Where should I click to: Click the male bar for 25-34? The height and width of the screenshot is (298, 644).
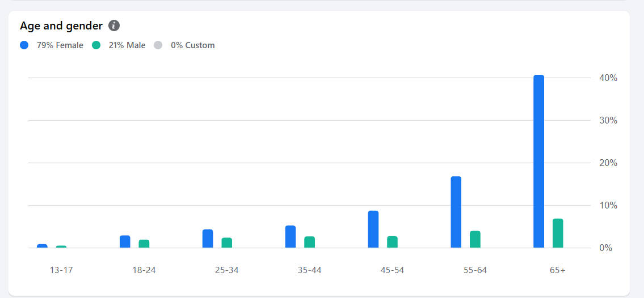(226, 243)
